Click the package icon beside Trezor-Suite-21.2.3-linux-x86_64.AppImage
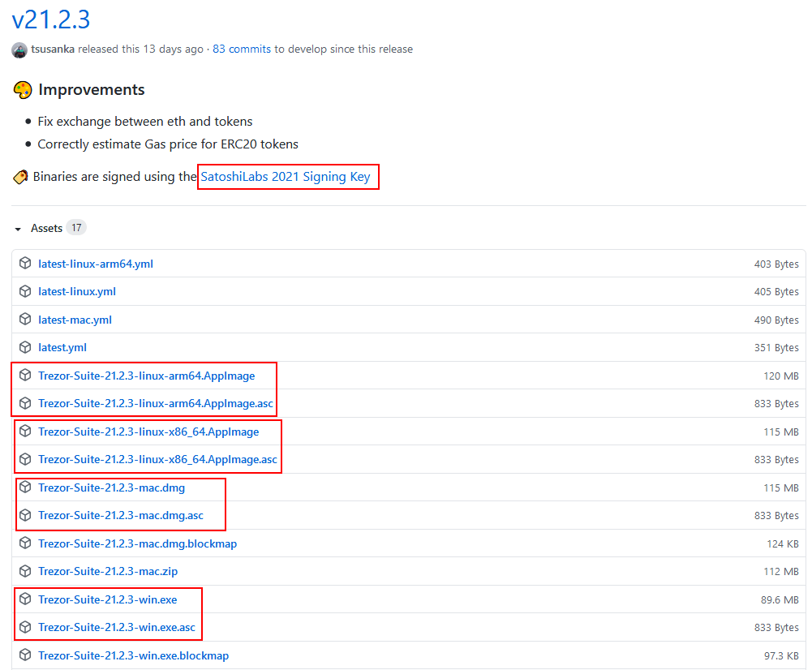 pyautogui.click(x=25, y=432)
